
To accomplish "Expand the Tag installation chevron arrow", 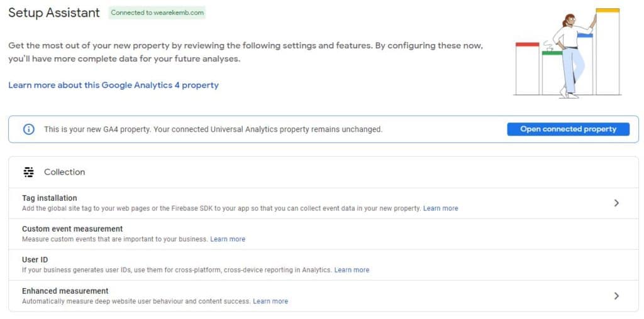I will click(616, 203).
